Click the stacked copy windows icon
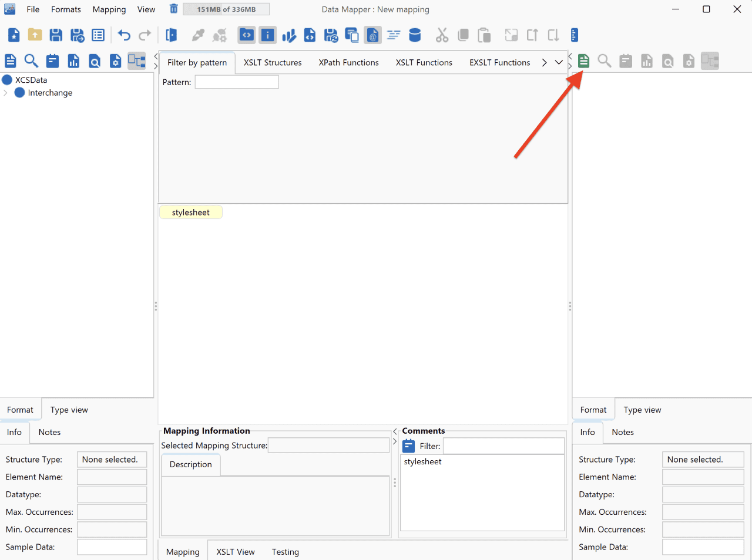 (x=352, y=35)
